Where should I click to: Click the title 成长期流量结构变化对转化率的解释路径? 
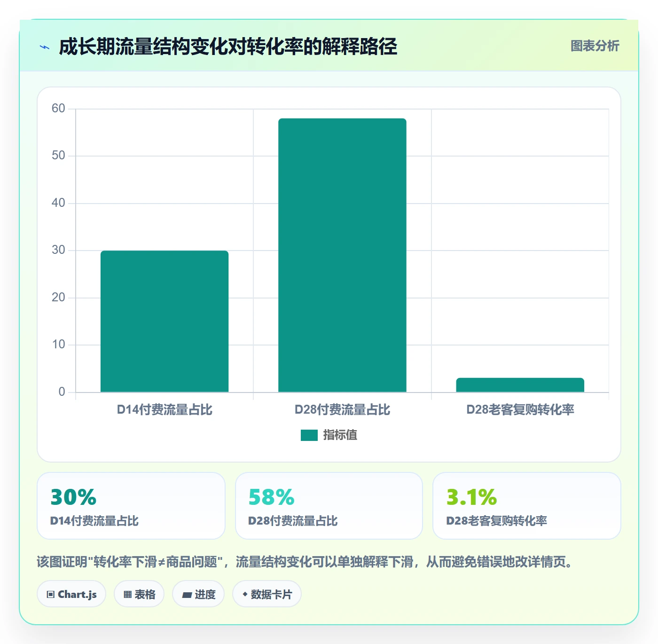point(228,47)
